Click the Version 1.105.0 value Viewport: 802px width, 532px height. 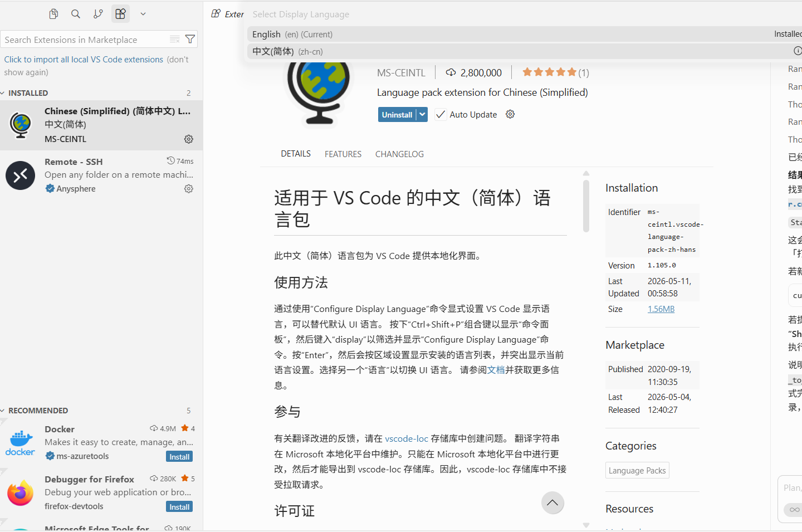point(662,266)
